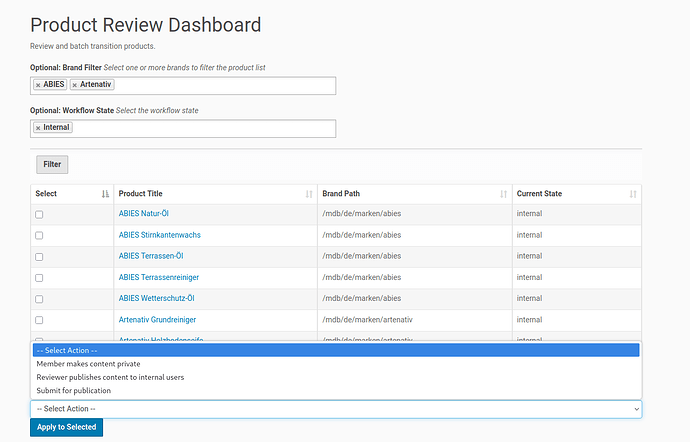Open ABIES Natur-Öl product link

point(143,214)
